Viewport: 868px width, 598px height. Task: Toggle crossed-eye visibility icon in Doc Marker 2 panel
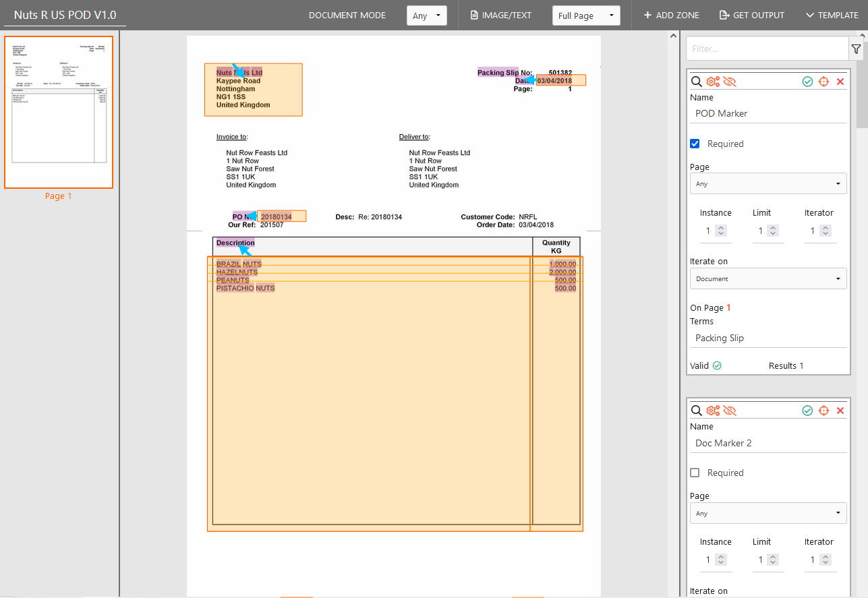tap(730, 411)
